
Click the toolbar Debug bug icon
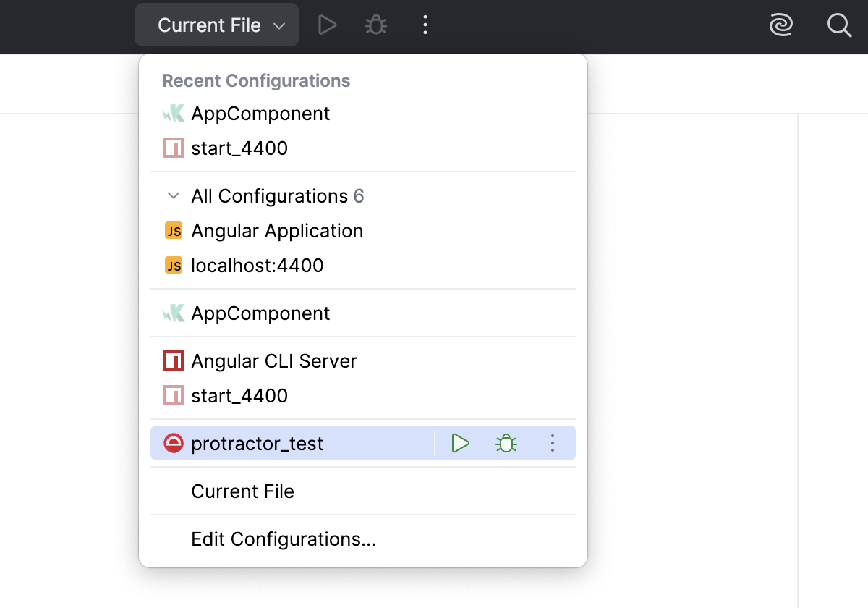tap(376, 25)
